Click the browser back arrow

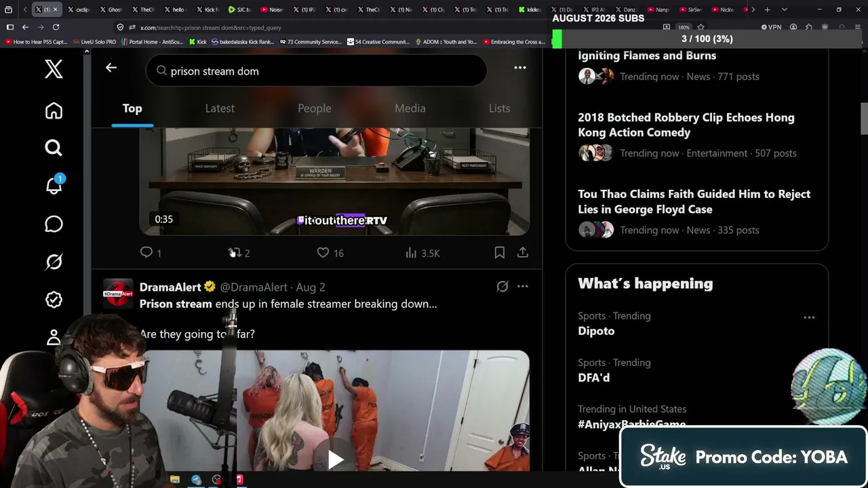25,27
